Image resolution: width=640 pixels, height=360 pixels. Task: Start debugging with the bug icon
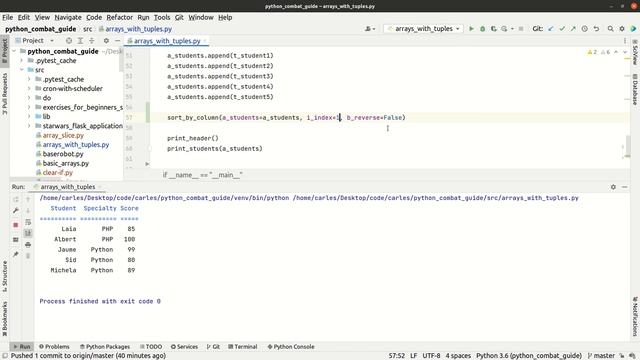(x=482, y=29)
